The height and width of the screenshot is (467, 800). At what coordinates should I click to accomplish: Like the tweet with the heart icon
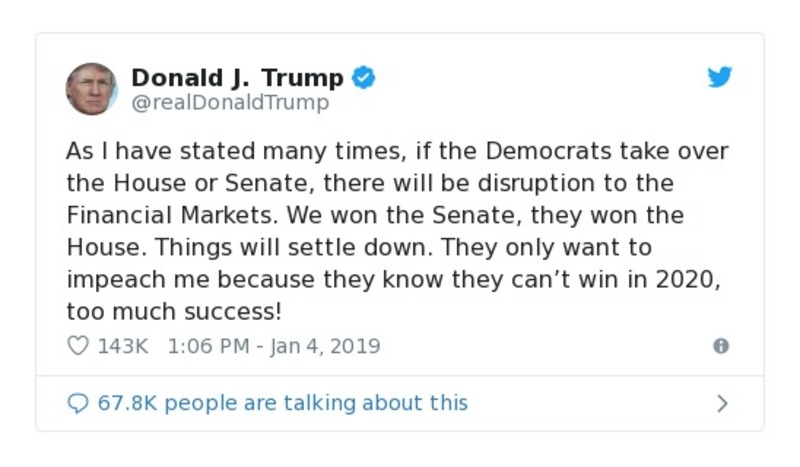[x=77, y=346]
